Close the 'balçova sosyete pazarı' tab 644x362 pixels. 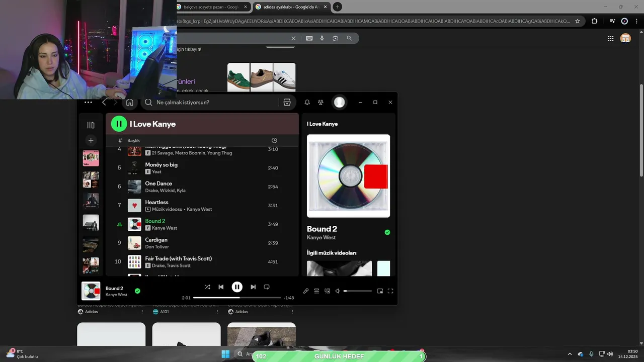pos(246,7)
